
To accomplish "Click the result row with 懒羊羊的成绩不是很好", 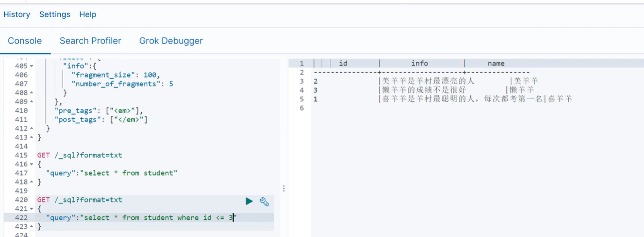I will pyautogui.click(x=424, y=90).
